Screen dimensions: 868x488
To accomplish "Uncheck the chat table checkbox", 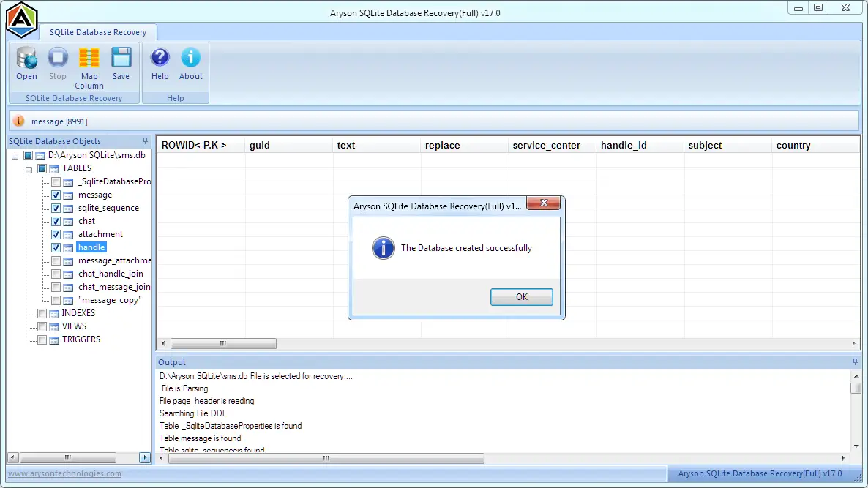I will click(x=56, y=221).
